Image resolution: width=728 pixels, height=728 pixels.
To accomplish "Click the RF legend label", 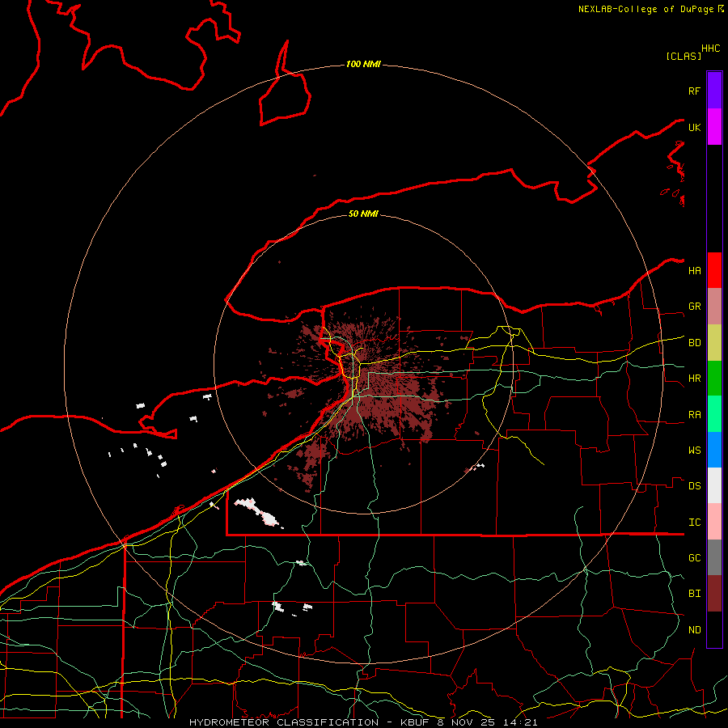I will (x=694, y=91).
